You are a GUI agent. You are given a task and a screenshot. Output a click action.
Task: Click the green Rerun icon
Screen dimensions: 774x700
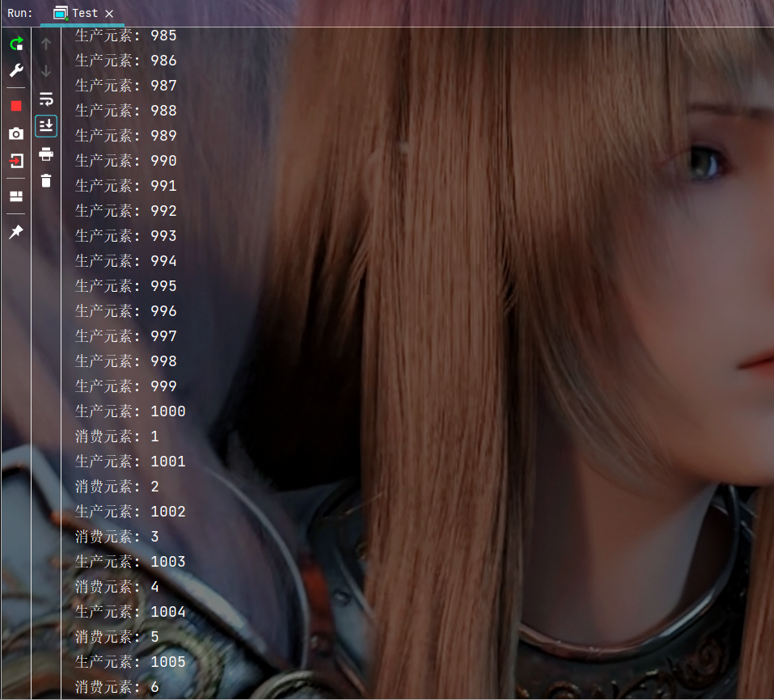(x=16, y=44)
